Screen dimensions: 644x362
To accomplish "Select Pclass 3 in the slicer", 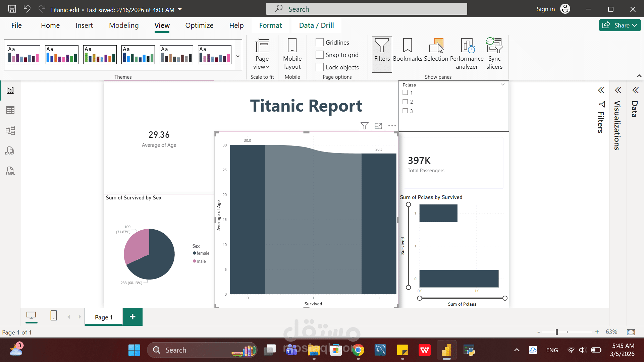I will pos(405,111).
